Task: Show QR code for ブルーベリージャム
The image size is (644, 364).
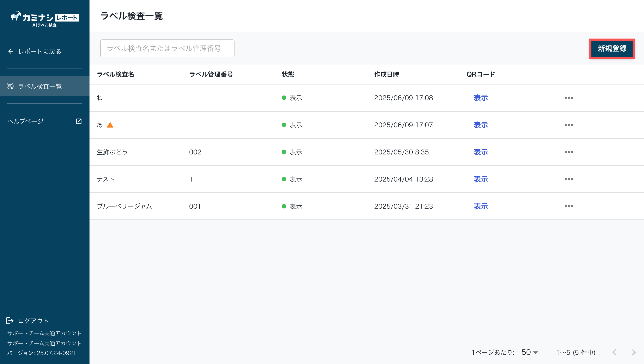Action: tap(480, 206)
